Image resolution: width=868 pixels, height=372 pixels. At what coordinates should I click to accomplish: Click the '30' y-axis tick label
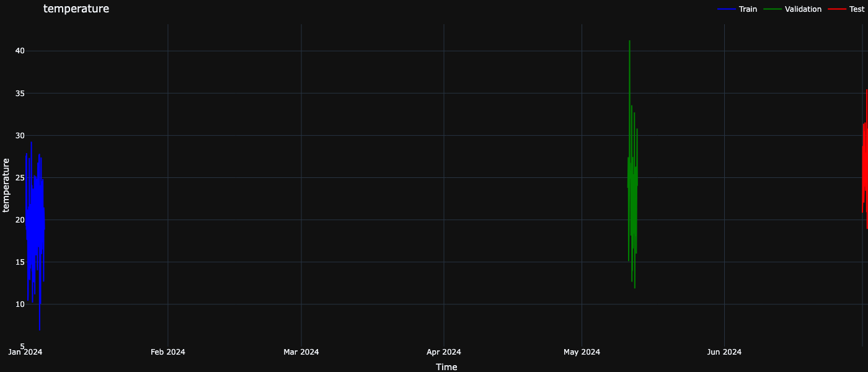(19, 135)
